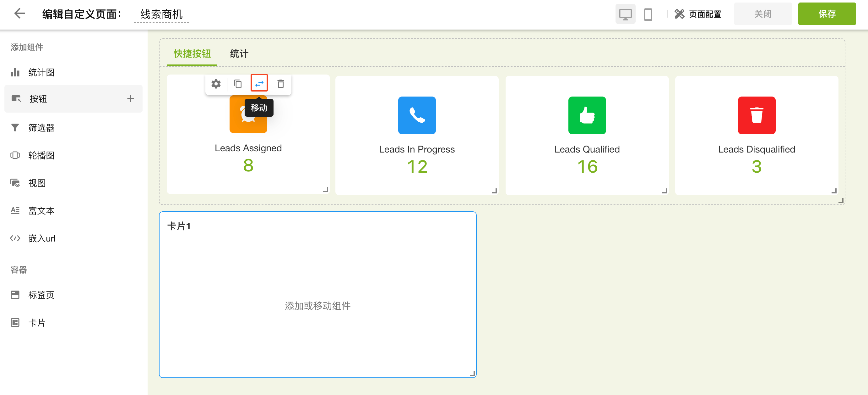868x395 pixels.
Task: Click the blue Leads In Progress phone icon
Action: tap(417, 115)
